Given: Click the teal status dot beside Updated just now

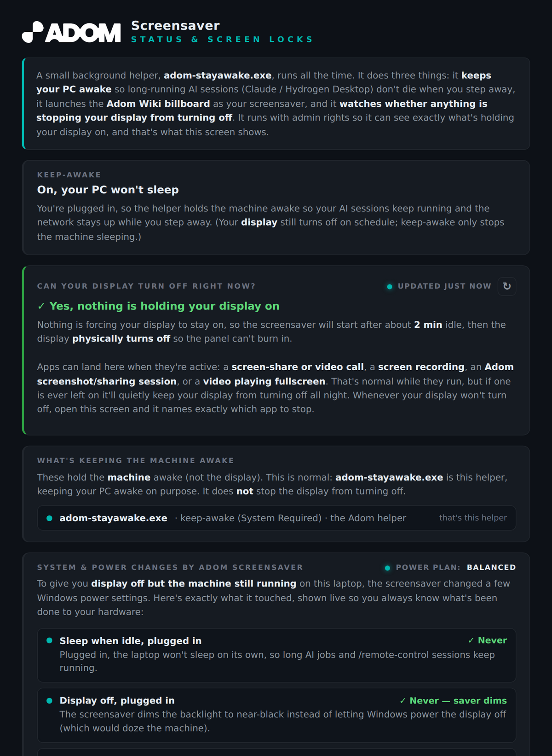Looking at the screenshot, I should 390,287.
